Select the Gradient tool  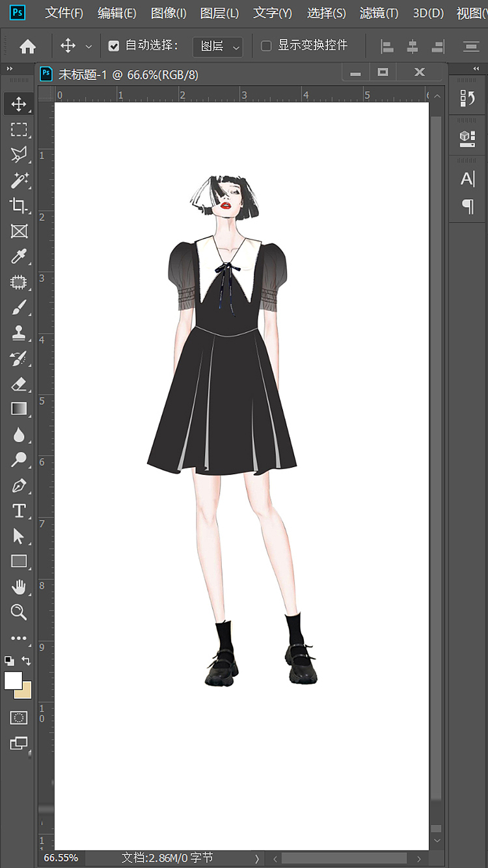(x=19, y=409)
